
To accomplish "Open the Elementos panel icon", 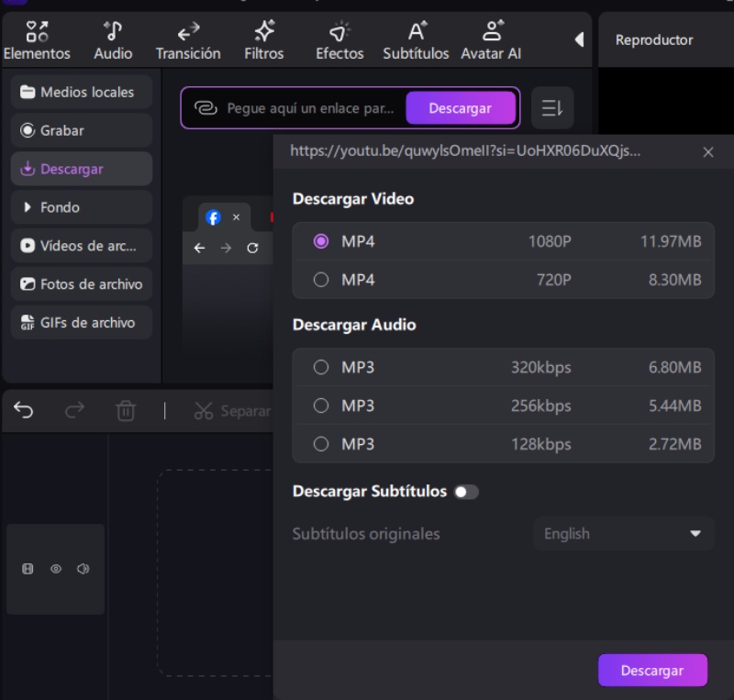I will [37, 32].
